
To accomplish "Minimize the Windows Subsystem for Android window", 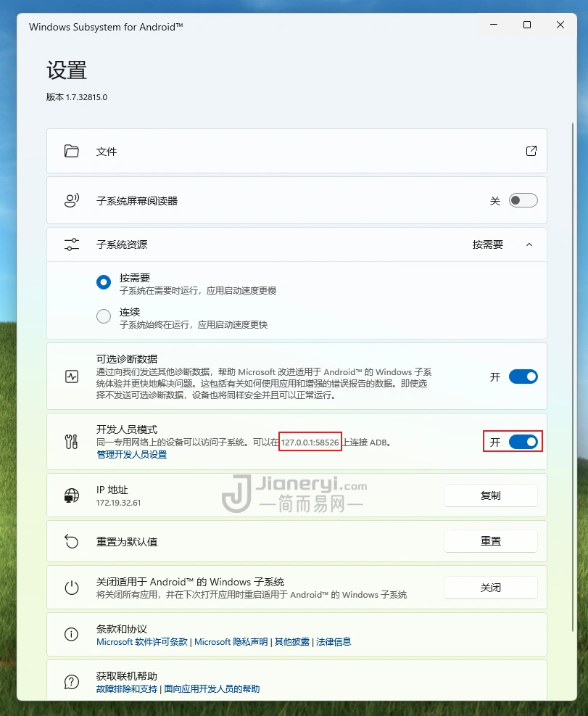I will tap(494, 25).
